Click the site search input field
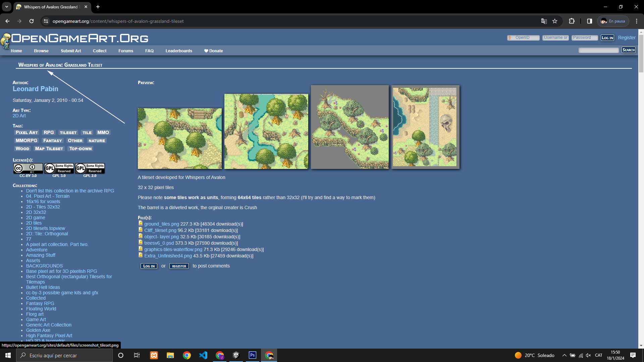 598,50
